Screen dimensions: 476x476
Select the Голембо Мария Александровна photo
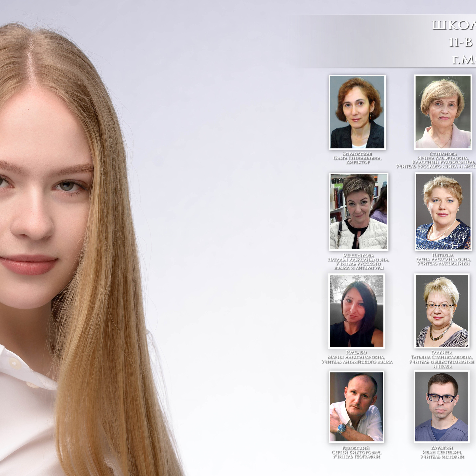(x=356, y=311)
